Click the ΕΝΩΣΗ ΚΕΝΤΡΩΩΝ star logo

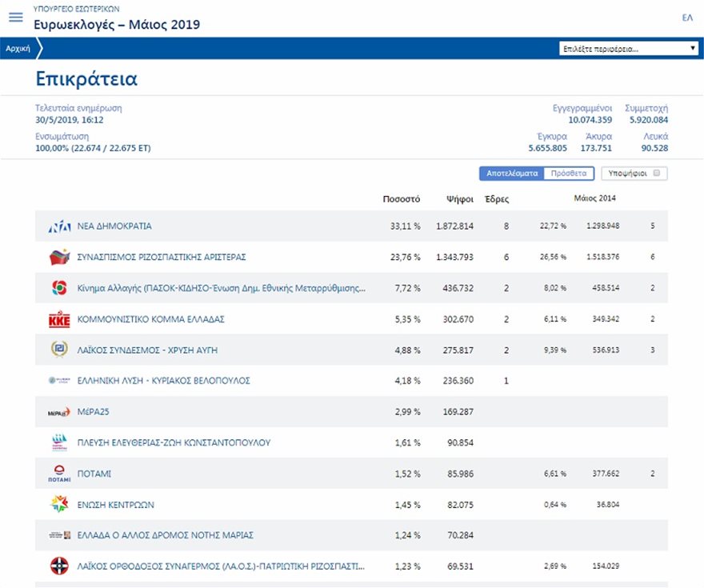pos(60,505)
